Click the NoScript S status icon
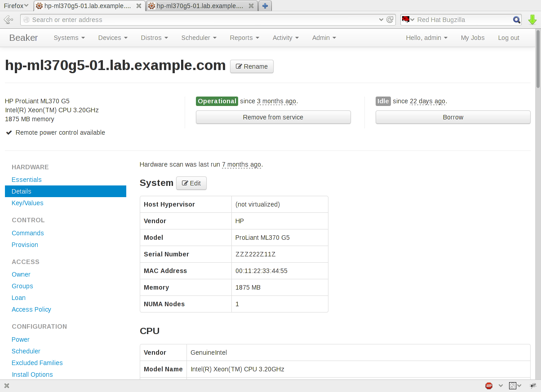 click(x=512, y=386)
